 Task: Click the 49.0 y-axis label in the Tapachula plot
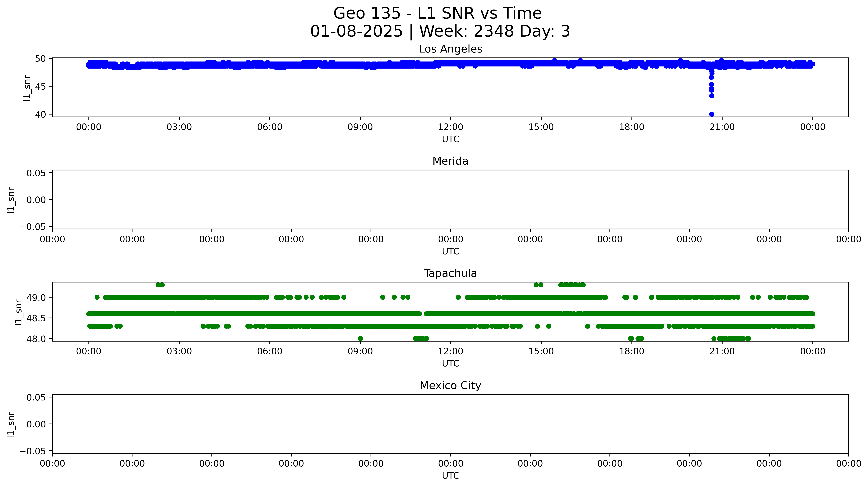36,298
